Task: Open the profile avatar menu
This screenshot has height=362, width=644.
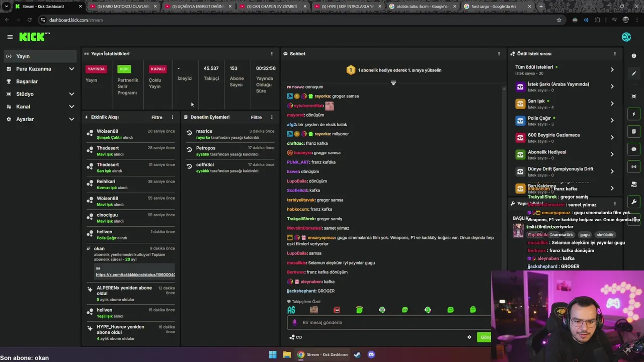Action: 626,37
